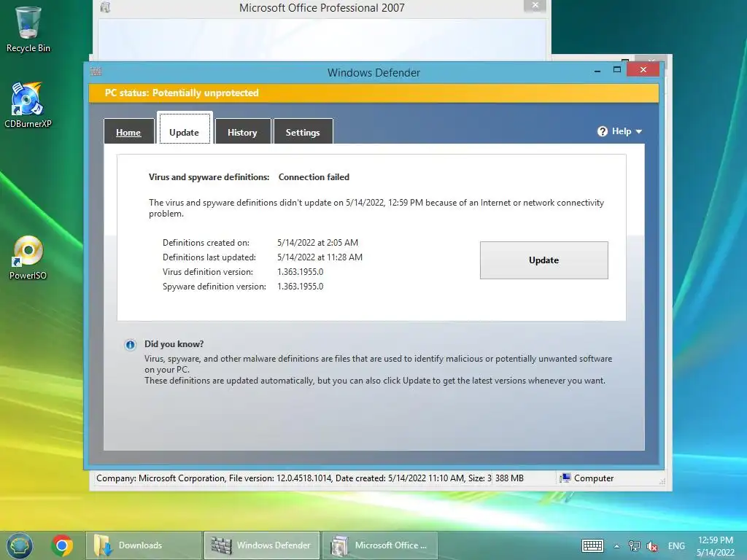747x560 pixels.
Task: Click the Windows Defender title bar icon
Action: [96, 72]
